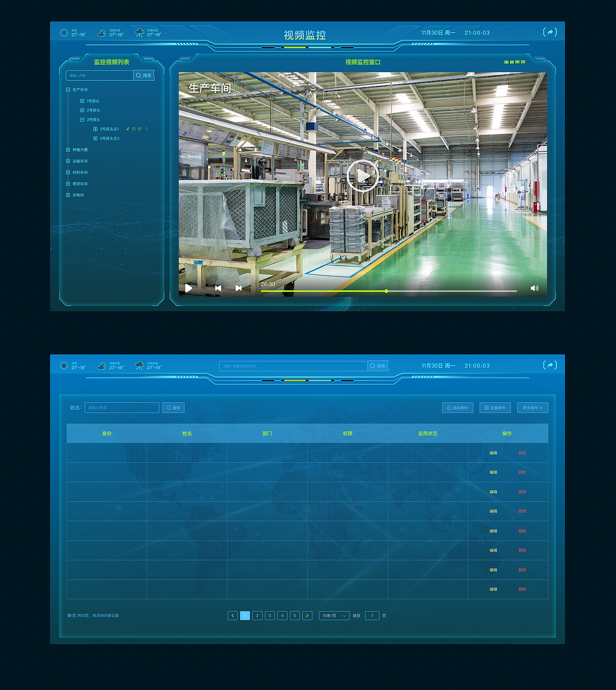Mute the video with the speaker icon

pos(534,288)
